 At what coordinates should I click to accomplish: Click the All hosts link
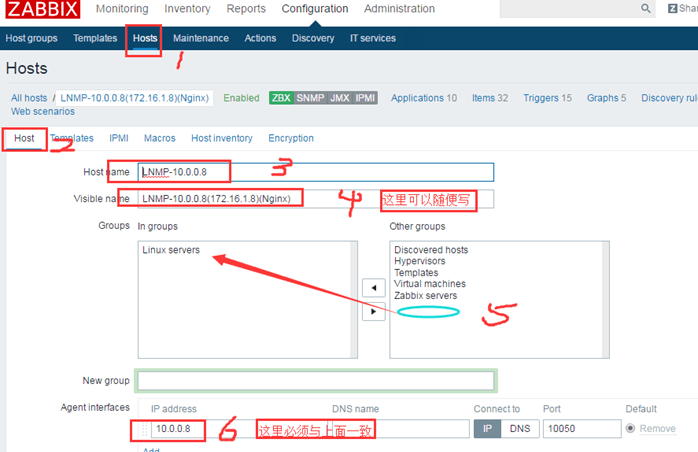29,98
